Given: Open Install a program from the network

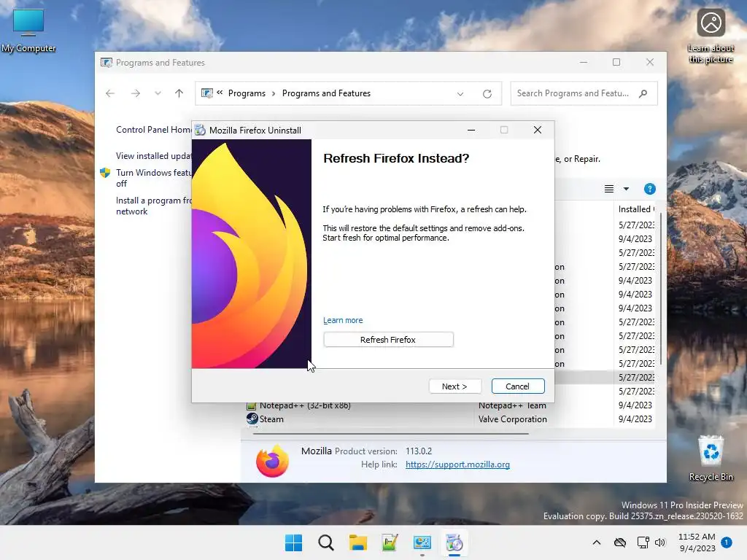Looking at the screenshot, I should click(x=153, y=206).
